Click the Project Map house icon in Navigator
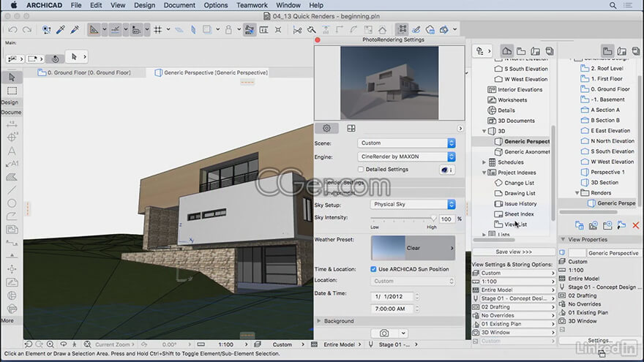 tap(507, 51)
